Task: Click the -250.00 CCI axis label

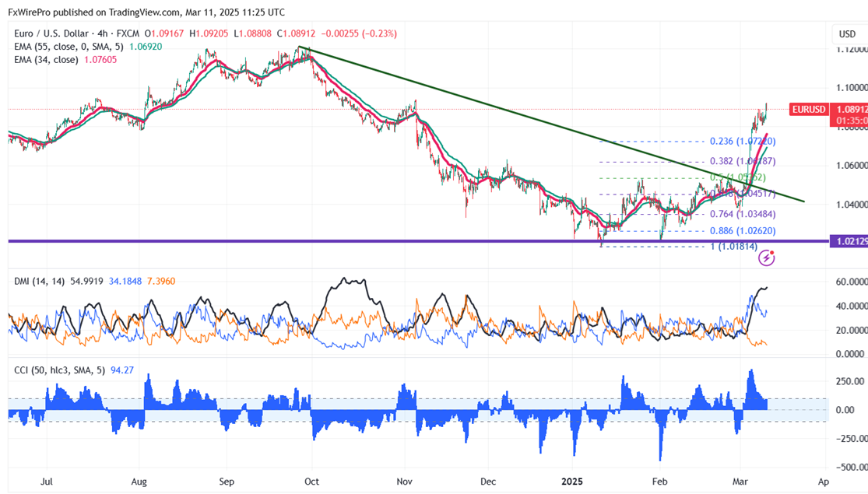Action: 850,439
